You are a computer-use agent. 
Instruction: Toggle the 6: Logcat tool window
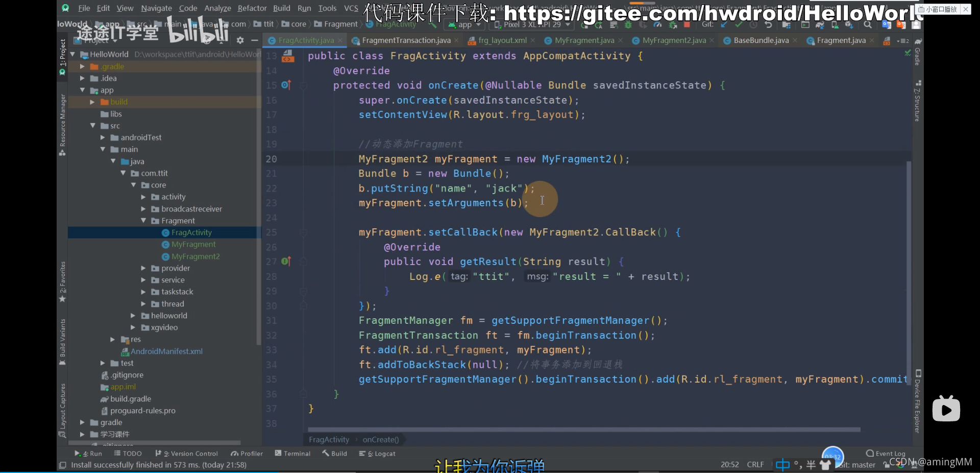point(377,454)
